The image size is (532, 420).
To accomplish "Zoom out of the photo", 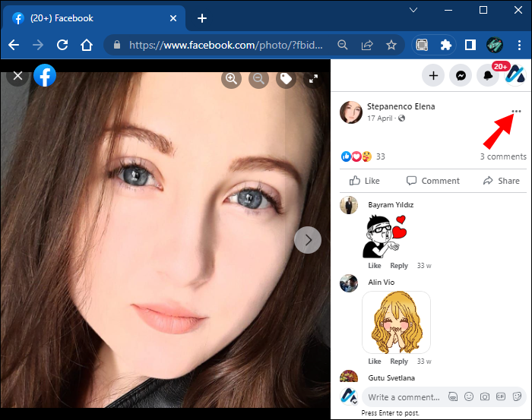I will 259,78.
